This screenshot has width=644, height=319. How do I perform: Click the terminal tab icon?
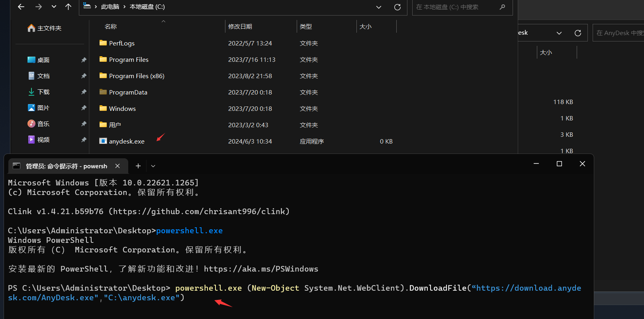click(x=16, y=166)
